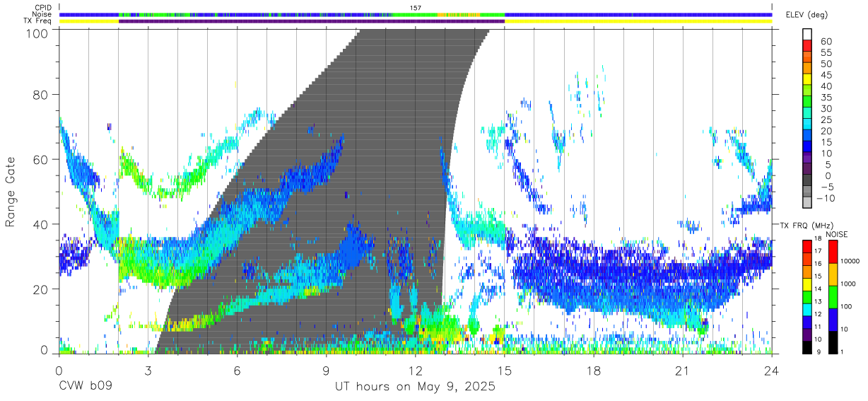This screenshot has width=868, height=401.
Task: Click the CPID value 157
Action: coord(416,8)
